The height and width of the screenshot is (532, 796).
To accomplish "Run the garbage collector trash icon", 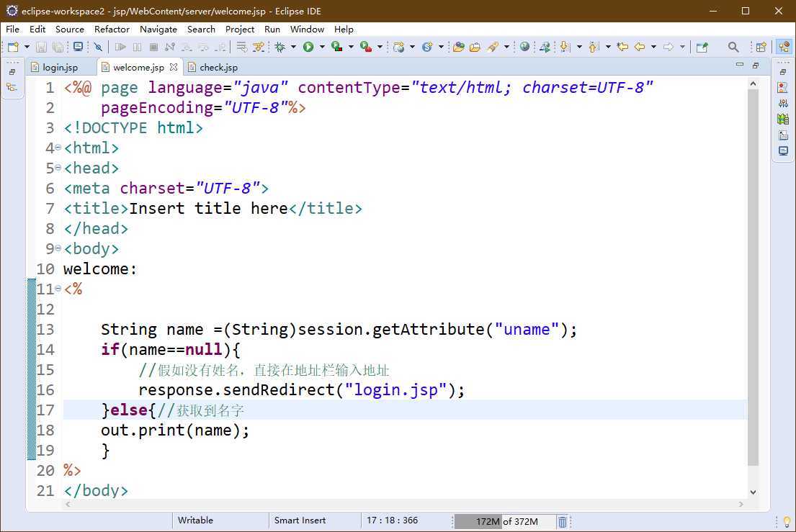I will click(563, 521).
